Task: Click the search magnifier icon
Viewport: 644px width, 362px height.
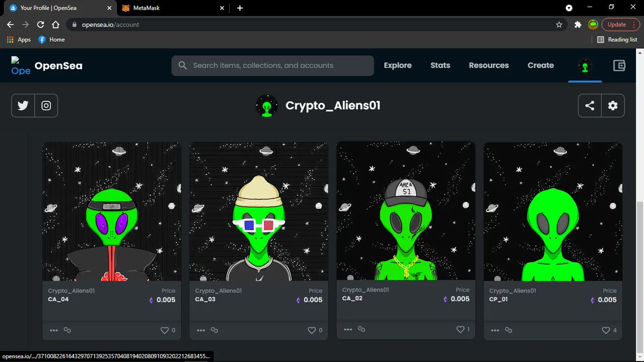Action: 182,65
